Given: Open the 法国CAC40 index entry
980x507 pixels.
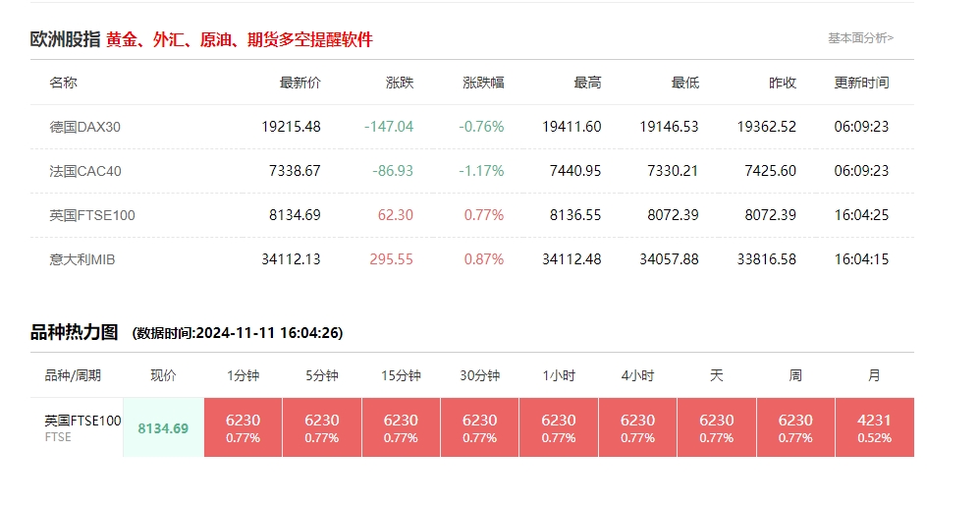Looking at the screenshot, I should [85, 171].
